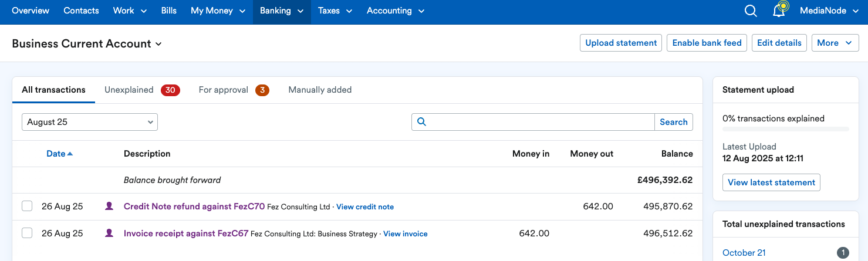
Task: Open View credit note link
Action: 365,207
